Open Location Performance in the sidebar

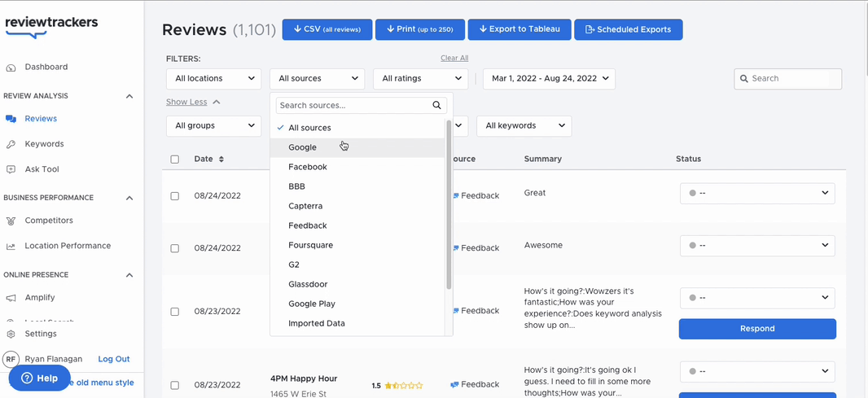click(x=68, y=246)
